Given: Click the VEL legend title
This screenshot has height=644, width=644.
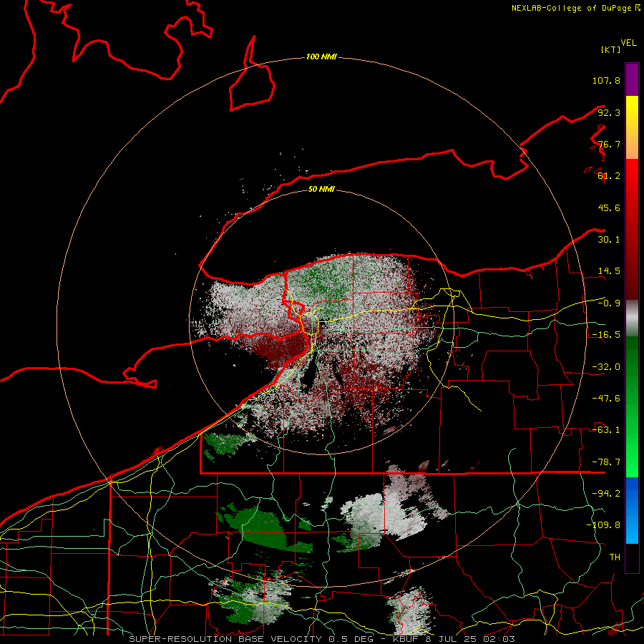Looking at the screenshot, I should pyautogui.click(x=628, y=43).
